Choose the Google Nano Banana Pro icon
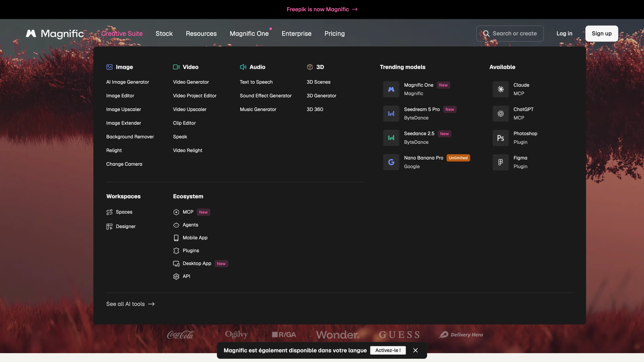644x362 pixels. click(391, 162)
